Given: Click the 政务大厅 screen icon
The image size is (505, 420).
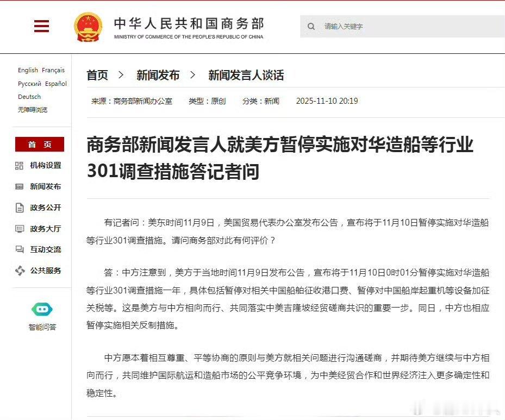Looking at the screenshot, I should (20, 229).
